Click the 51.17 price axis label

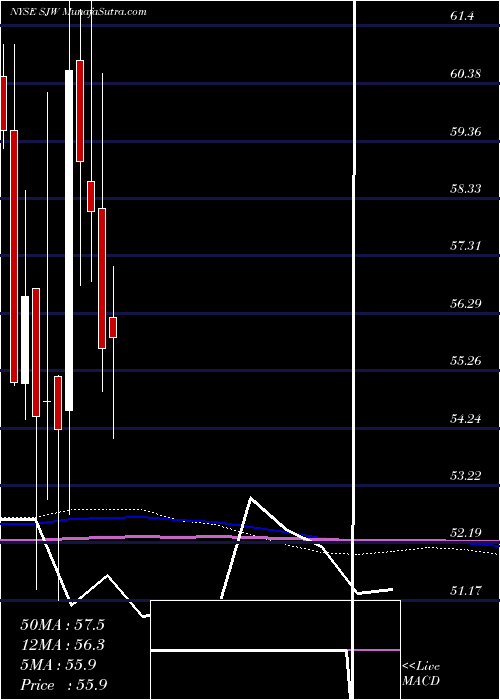(x=466, y=591)
